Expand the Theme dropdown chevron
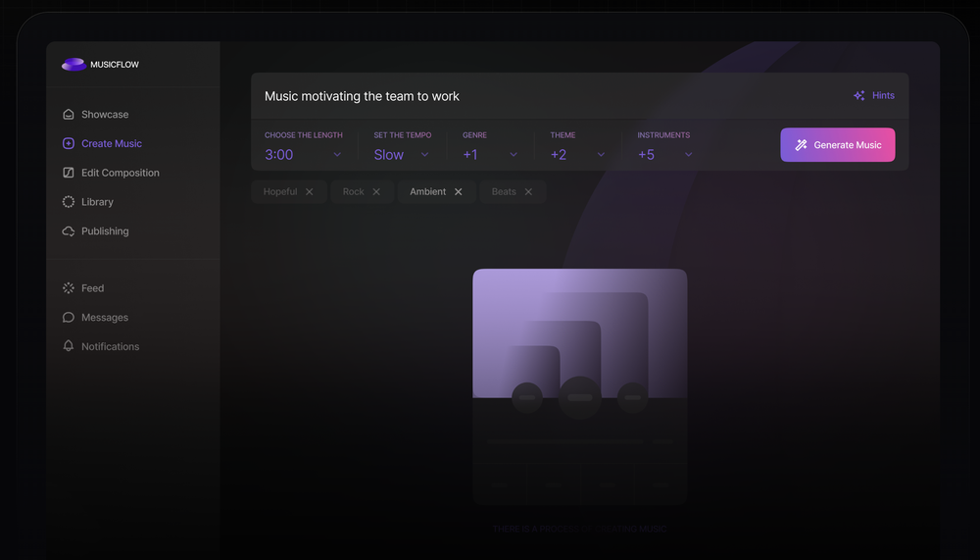Screen dimensions: 980x560 click(602, 155)
